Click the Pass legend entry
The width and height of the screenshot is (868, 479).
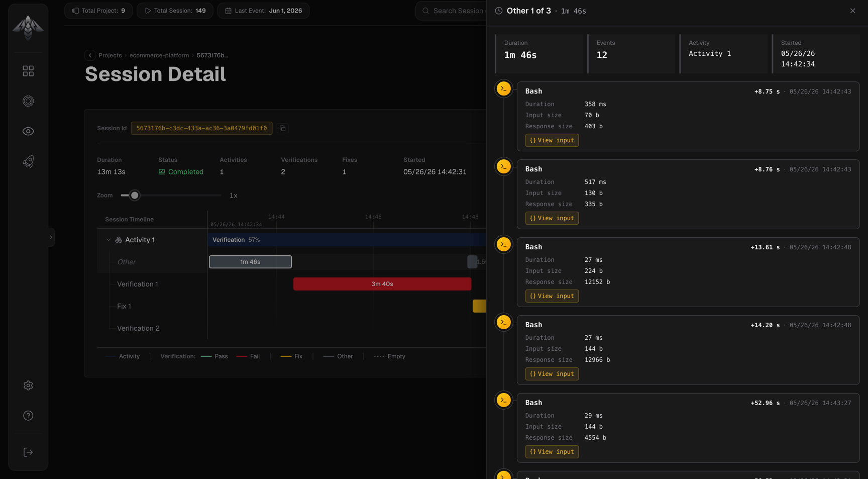[214, 356]
